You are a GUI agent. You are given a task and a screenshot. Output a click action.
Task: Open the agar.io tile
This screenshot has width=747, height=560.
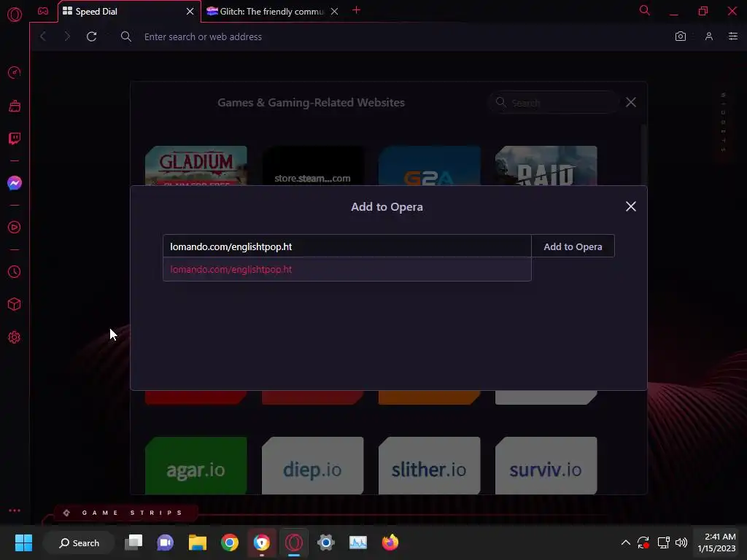coord(196,466)
